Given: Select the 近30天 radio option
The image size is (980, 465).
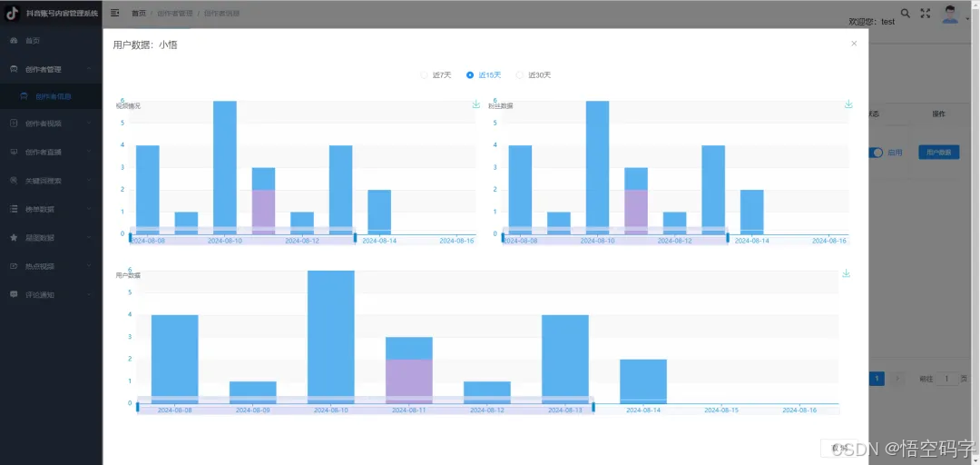Looking at the screenshot, I should (x=534, y=75).
